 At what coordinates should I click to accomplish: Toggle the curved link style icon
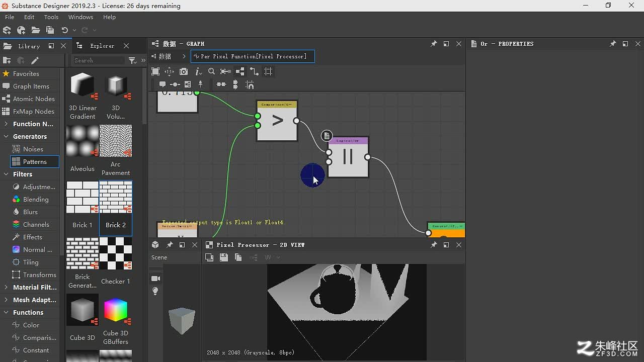coord(254,71)
